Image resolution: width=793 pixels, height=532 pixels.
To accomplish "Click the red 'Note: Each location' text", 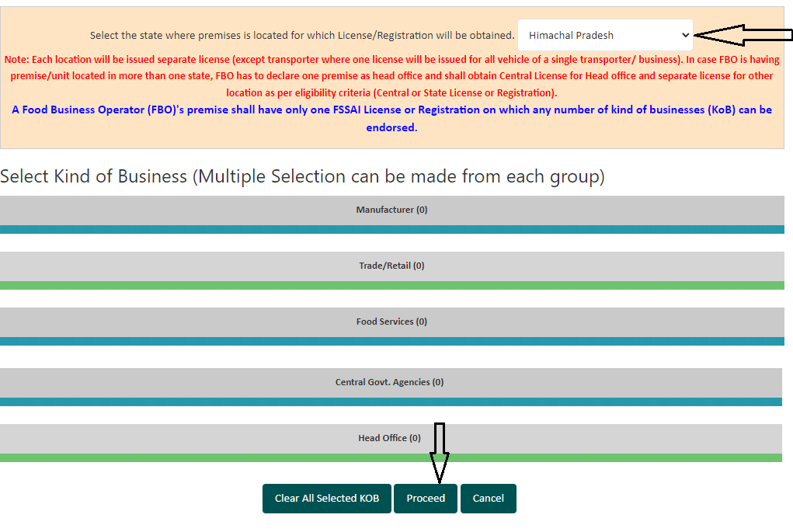I will (392, 76).
